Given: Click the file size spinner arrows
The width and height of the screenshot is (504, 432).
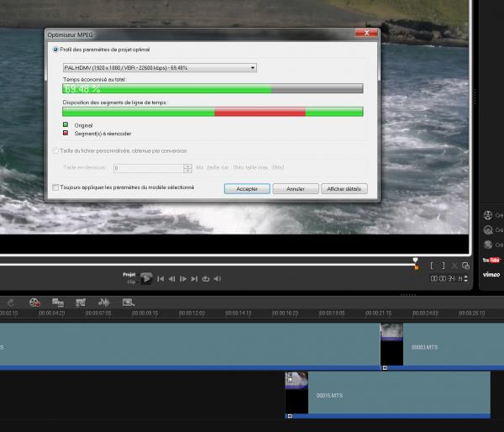Looking at the screenshot, I should (187, 168).
